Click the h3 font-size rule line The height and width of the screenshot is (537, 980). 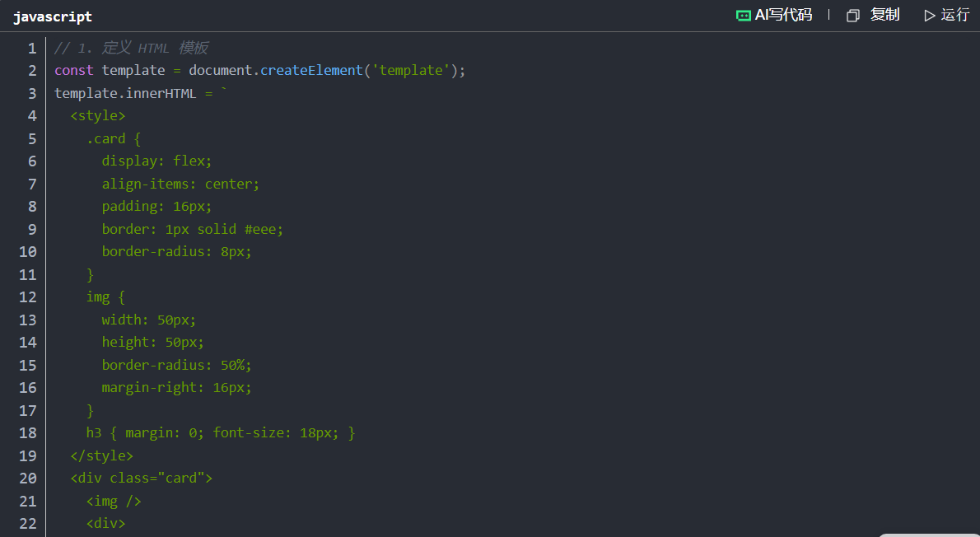(220, 432)
